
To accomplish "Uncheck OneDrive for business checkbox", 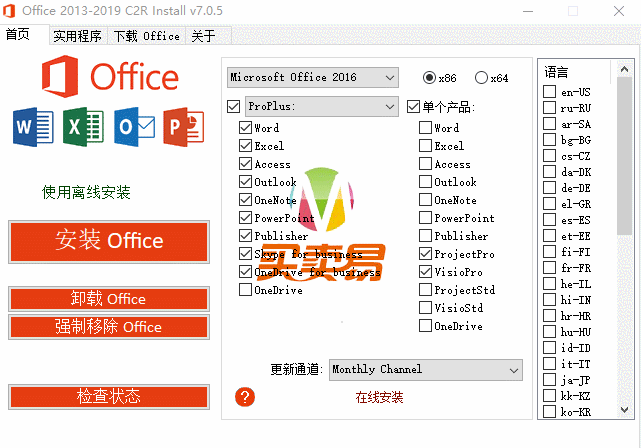I will pos(245,271).
